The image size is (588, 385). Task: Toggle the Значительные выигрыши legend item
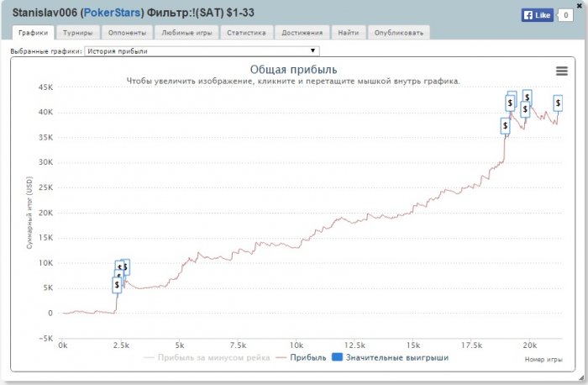click(391, 357)
